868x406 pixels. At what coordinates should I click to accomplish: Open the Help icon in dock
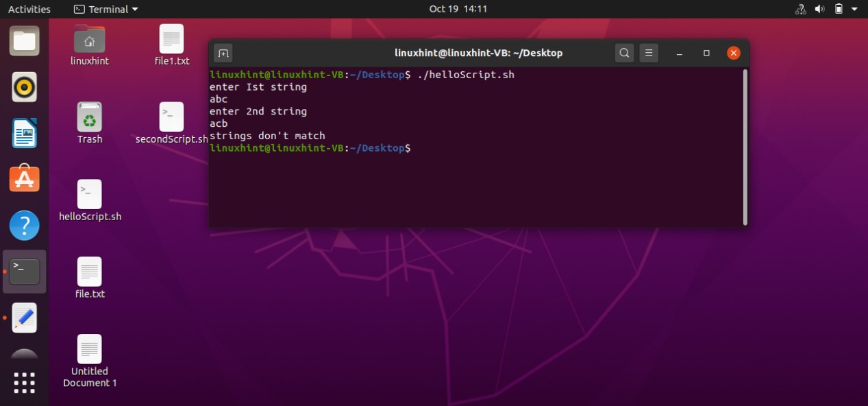tap(25, 225)
